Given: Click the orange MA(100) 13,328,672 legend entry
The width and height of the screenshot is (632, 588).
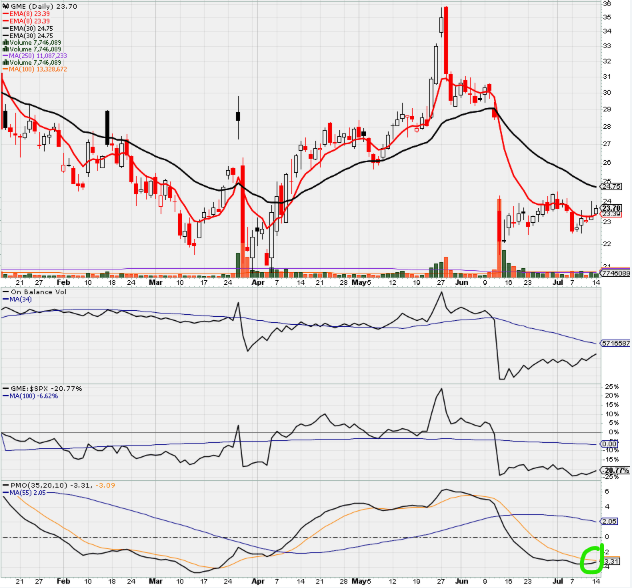Looking at the screenshot, I should click(x=35, y=69).
